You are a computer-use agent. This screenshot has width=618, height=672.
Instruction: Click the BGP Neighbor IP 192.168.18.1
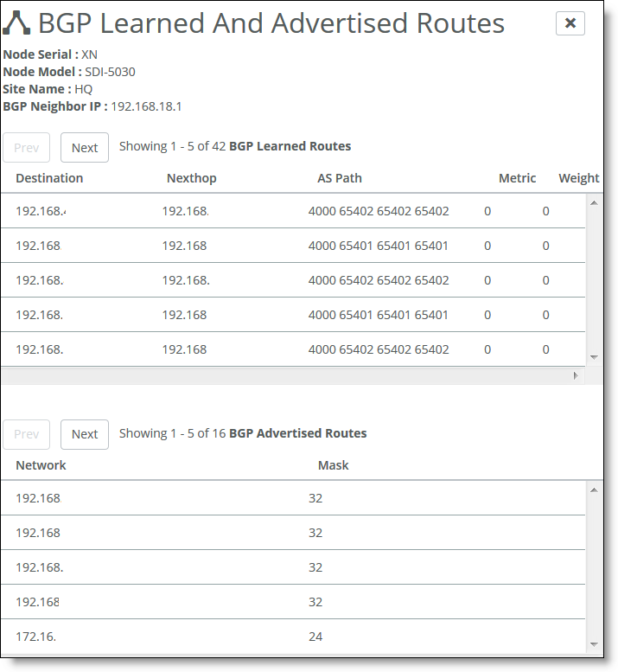click(146, 106)
